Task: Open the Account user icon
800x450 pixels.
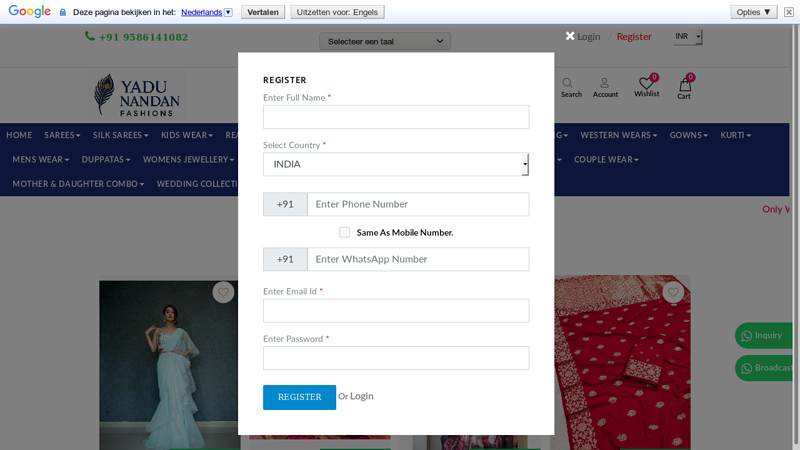Action: 604,83
